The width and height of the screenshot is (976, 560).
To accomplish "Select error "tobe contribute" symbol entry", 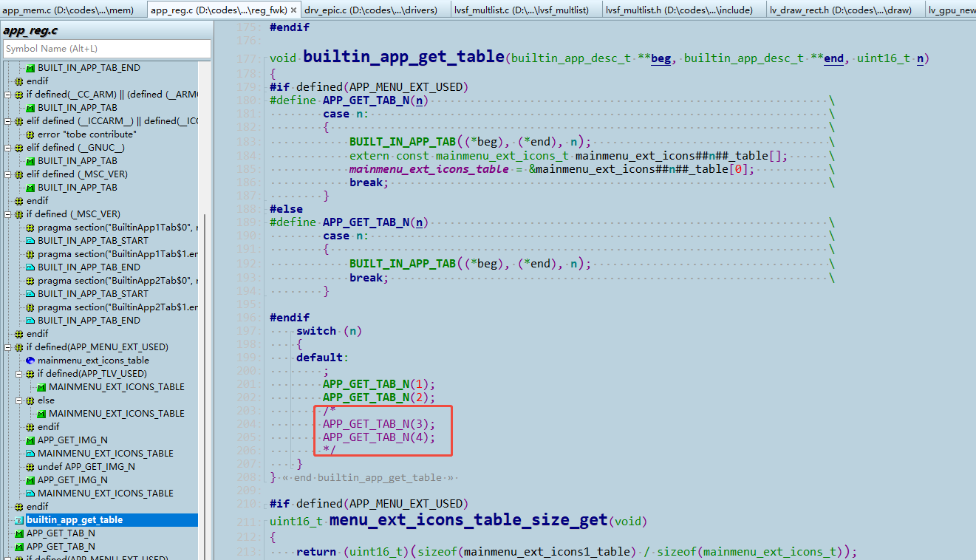I will click(87, 134).
